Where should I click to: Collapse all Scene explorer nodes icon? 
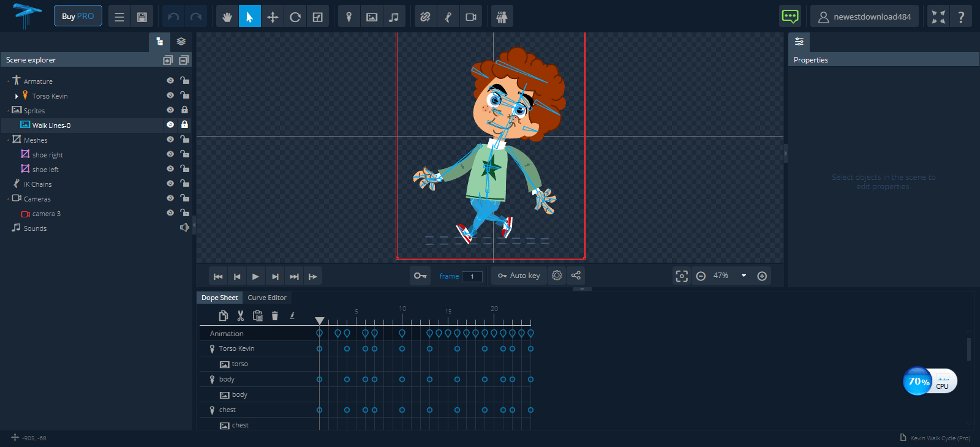click(184, 60)
